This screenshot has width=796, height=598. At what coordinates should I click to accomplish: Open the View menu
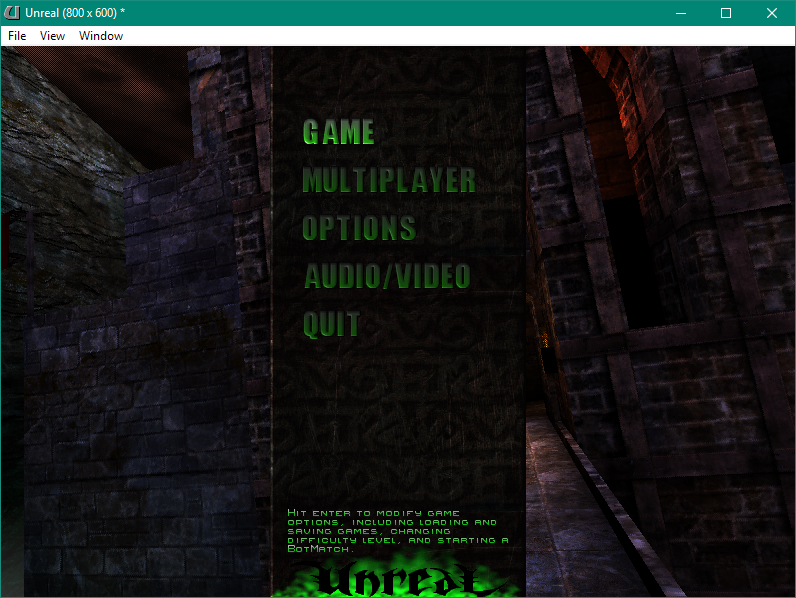coord(52,36)
